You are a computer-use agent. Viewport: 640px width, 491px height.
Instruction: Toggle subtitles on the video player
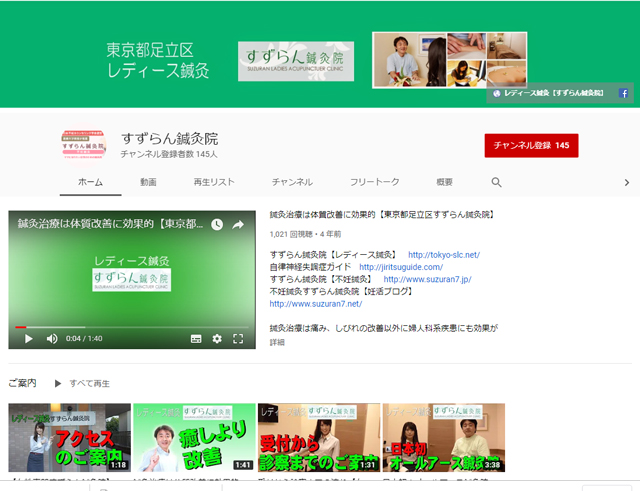pos(196,339)
